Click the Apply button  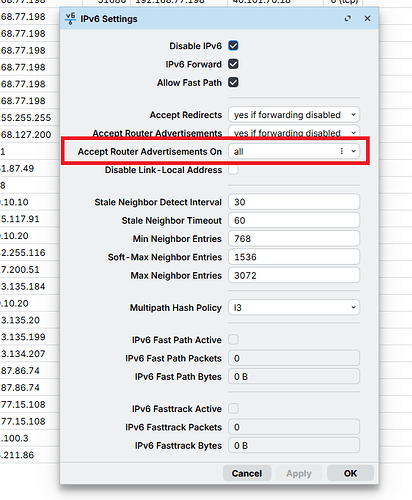click(299, 473)
